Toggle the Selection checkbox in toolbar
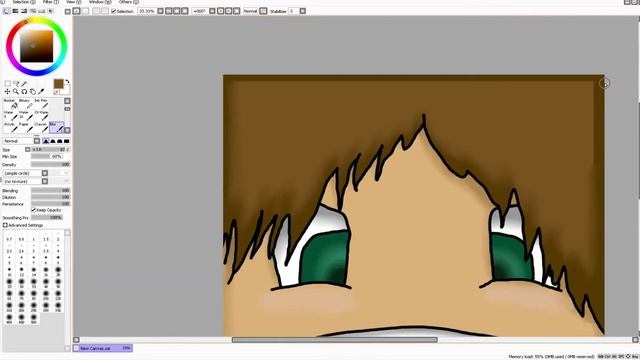The width and height of the screenshot is (640, 360). [x=114, y=11]
